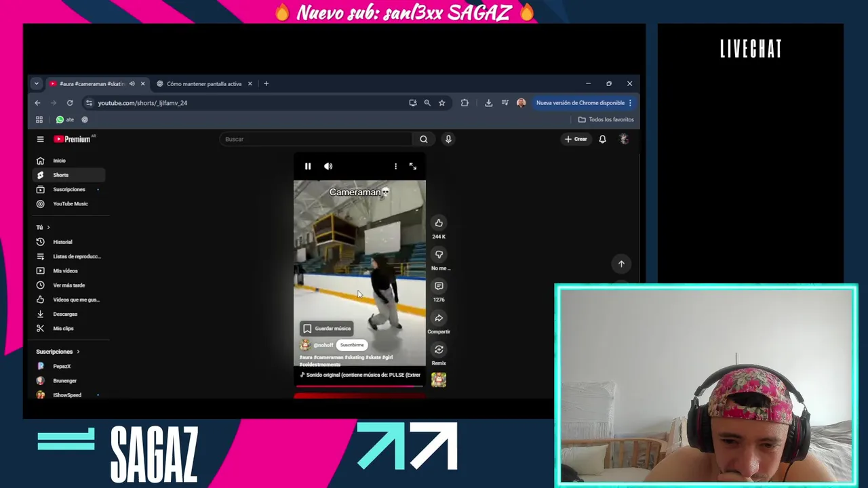Open Historial in sidebar
Screen dimensions: 868x488
coord(68,242)
